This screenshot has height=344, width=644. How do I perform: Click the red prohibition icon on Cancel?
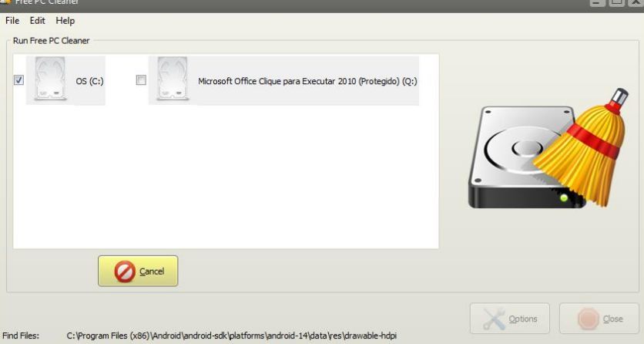coord(125,271)
